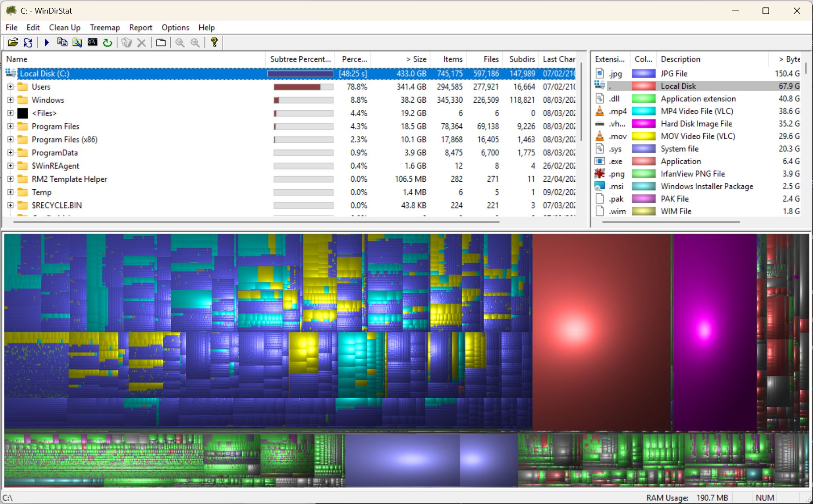Screen dimensions: 813x504
Task: Click the magenta Hard Disk Image color swatch
Action: (643, 124)
